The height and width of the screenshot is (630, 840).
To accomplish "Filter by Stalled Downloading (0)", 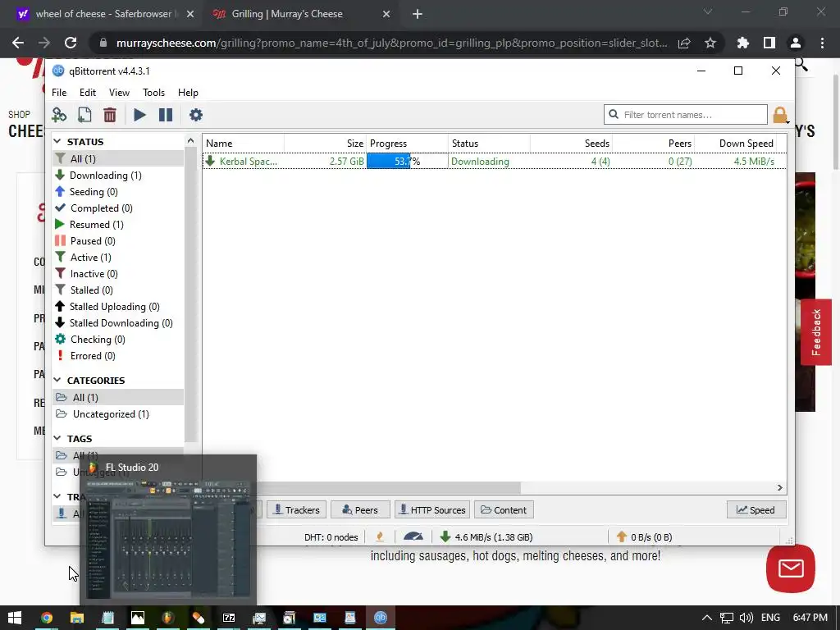I will pyautogui.click(x=118, y=323).
